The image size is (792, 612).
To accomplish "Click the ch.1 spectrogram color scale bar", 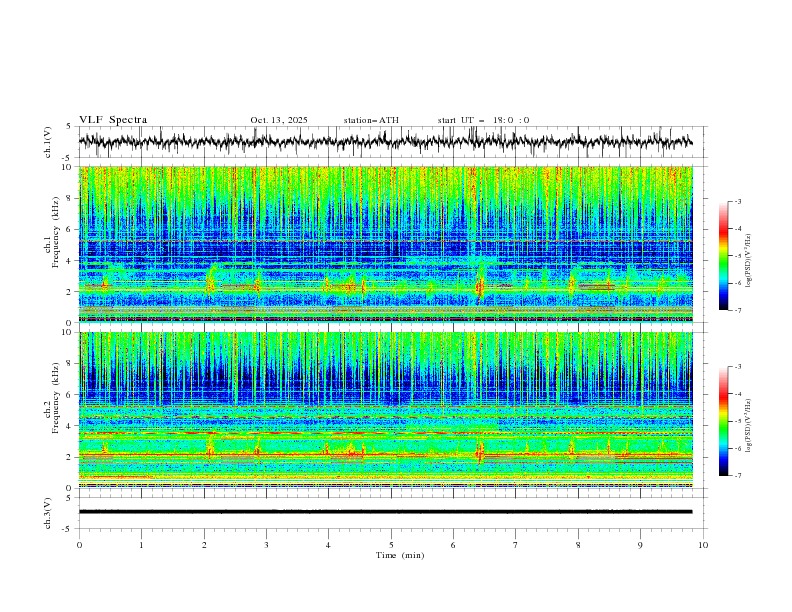I will click(723, 256).
